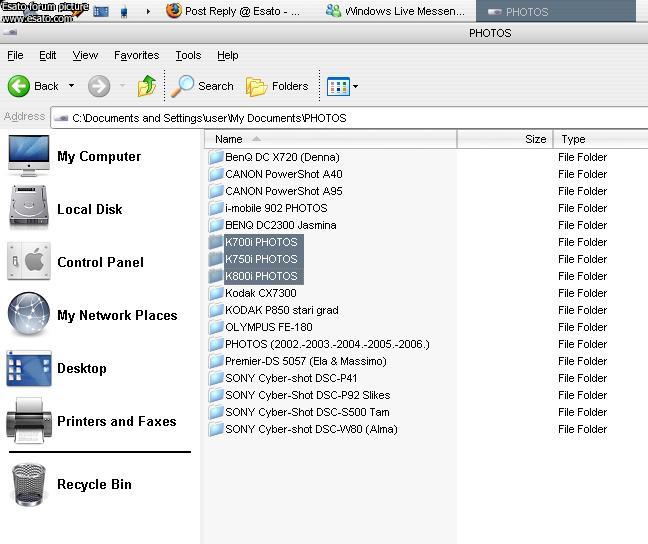Click the PHOTOS taskbar button
The image size is (648, 544).
click(556, 11)
